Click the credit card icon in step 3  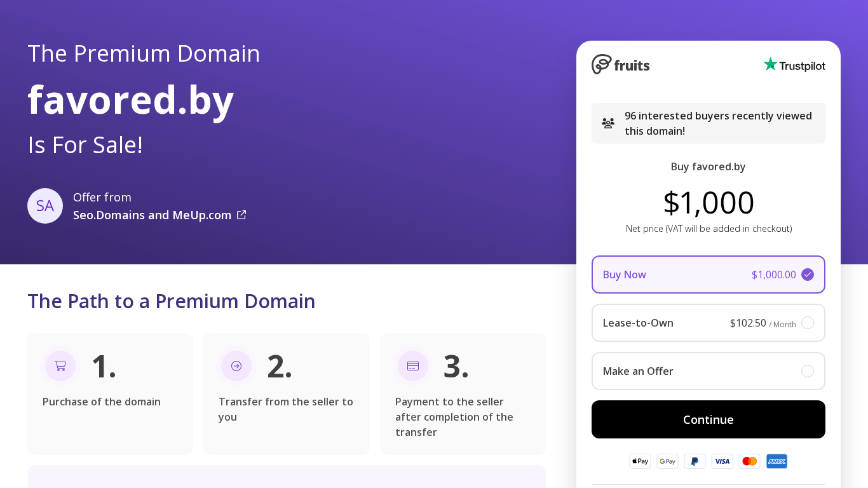[x=413, y=366]
